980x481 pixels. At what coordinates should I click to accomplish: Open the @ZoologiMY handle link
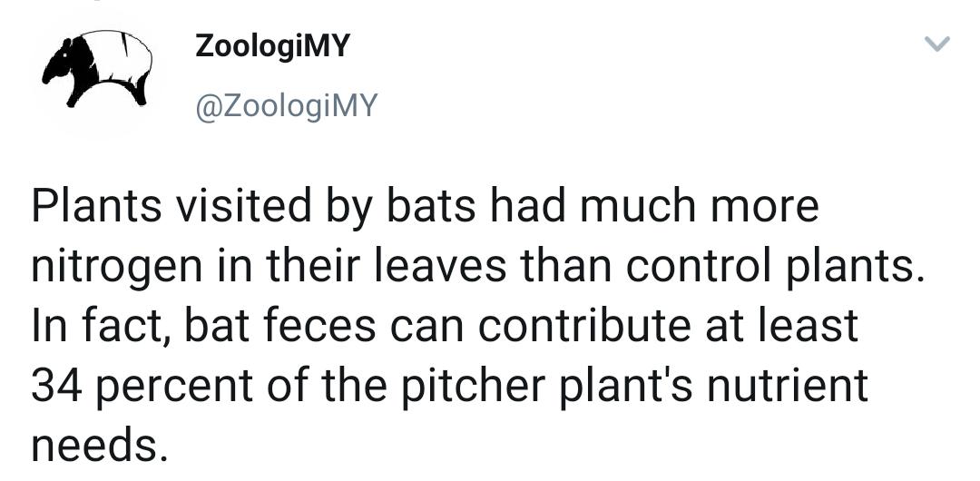click(287, 105)
